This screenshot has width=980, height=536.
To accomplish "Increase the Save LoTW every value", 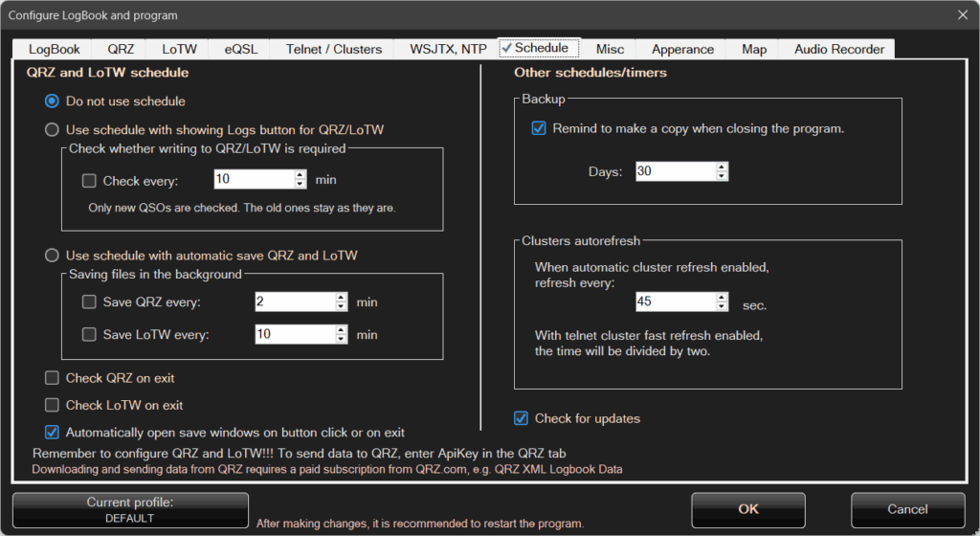I will pyautogui.click(x=341, y=329).
